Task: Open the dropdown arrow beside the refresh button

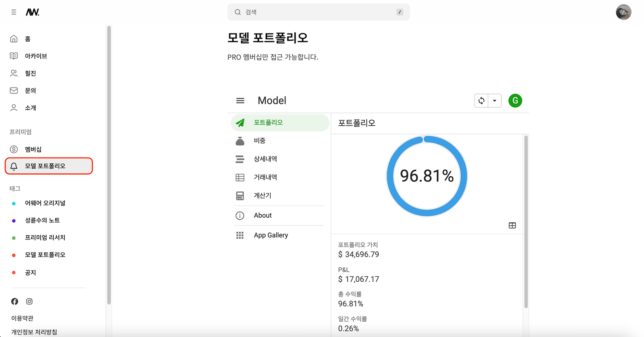Action: coord(494,100)
